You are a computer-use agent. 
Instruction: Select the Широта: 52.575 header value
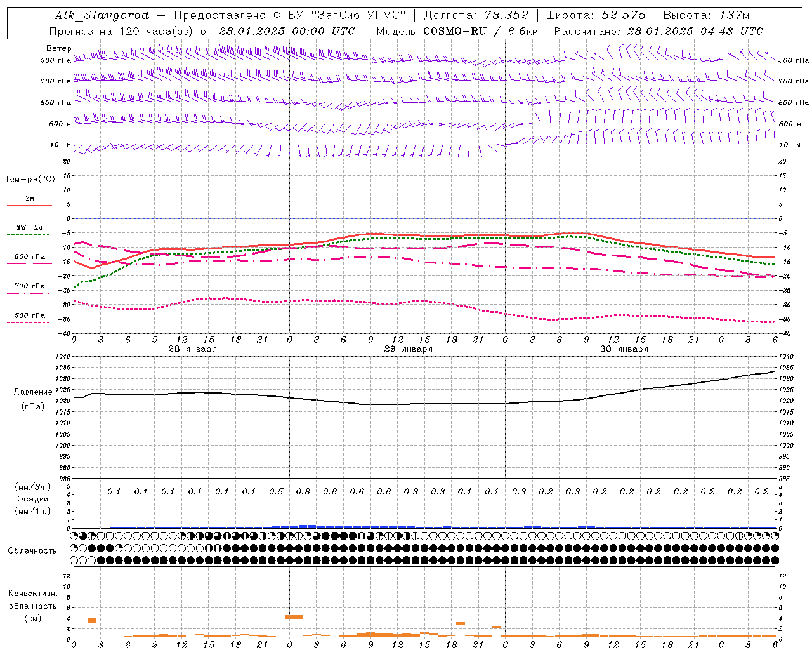(596, 15)
